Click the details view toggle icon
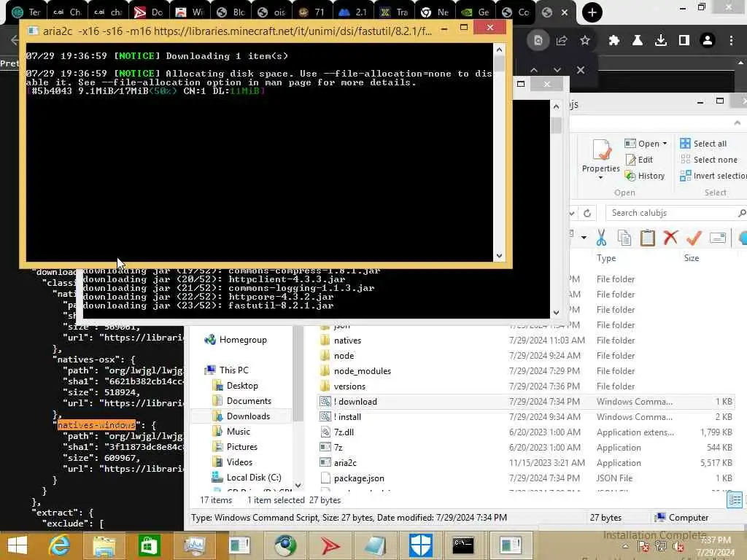Screen dimensions: 747x560 734,499
